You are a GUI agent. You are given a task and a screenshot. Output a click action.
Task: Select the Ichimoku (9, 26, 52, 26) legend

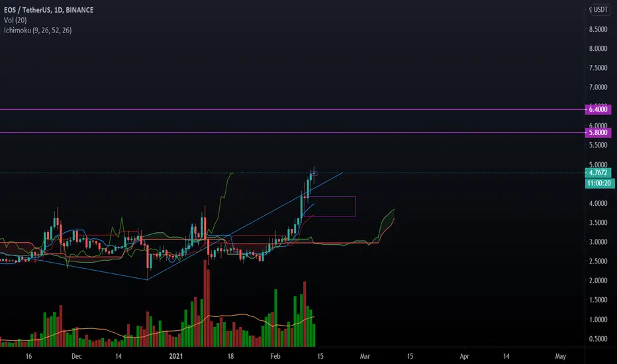click(x=38, y=30)
